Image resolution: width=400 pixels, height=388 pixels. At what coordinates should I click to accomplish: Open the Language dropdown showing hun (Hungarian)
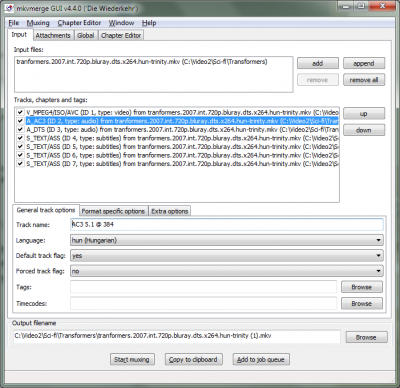point(227,240)
